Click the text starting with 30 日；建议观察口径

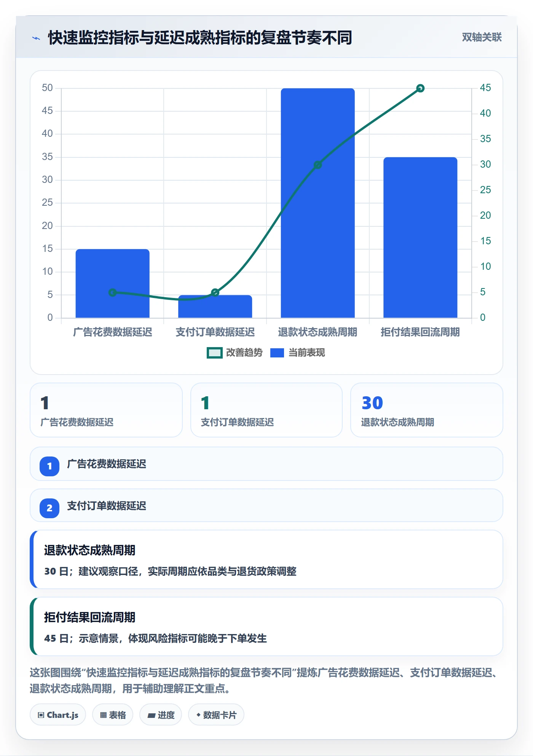(170, 572)
